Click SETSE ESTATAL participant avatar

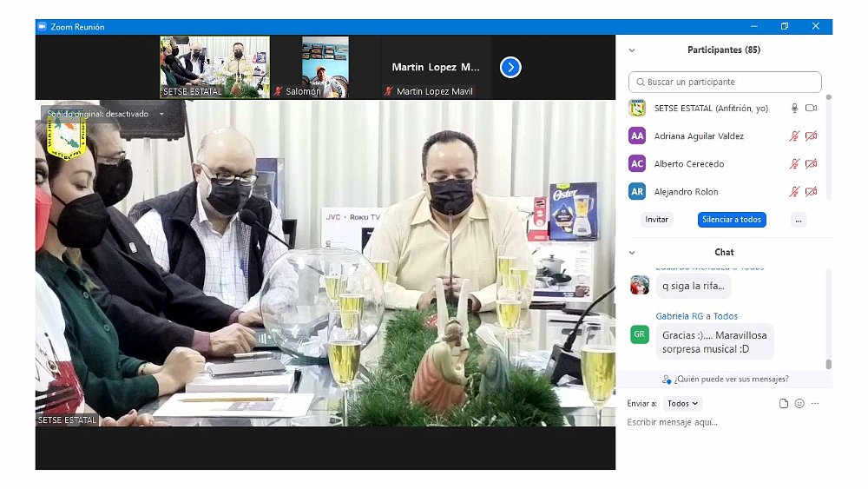(x=637, y=109)
